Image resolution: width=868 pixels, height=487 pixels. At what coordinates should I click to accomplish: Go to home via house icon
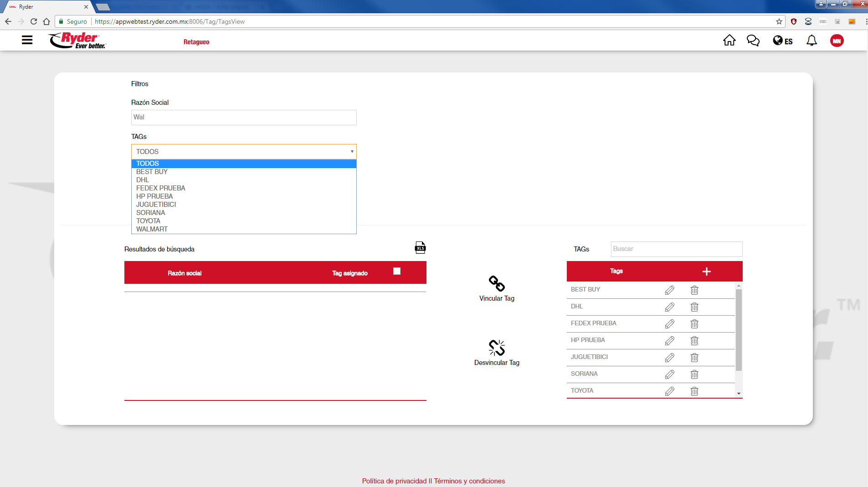coord(729,41)
